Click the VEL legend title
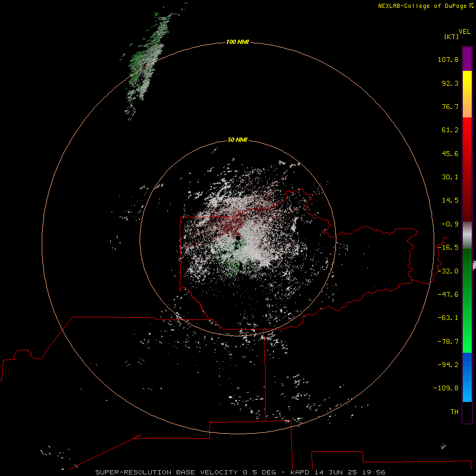Image resolution: width=476 pixels, height=476 pixels. tap(464, 32)
